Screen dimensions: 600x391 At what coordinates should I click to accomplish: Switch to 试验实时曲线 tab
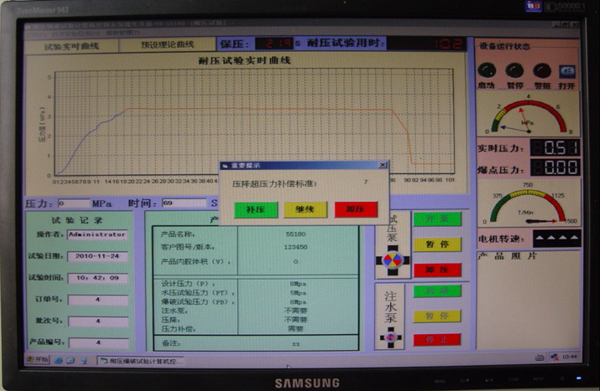pos(72,46)
